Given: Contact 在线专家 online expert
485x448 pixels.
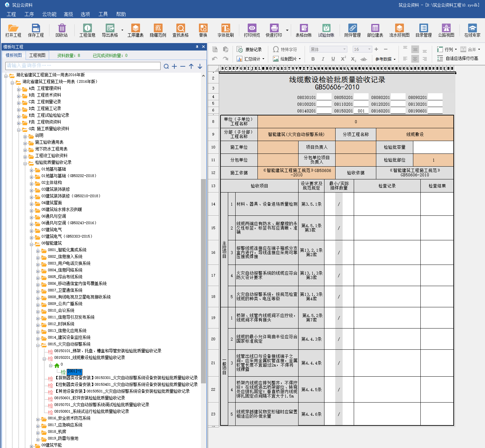Looking at the screenshot, I should tap(472, 30).
